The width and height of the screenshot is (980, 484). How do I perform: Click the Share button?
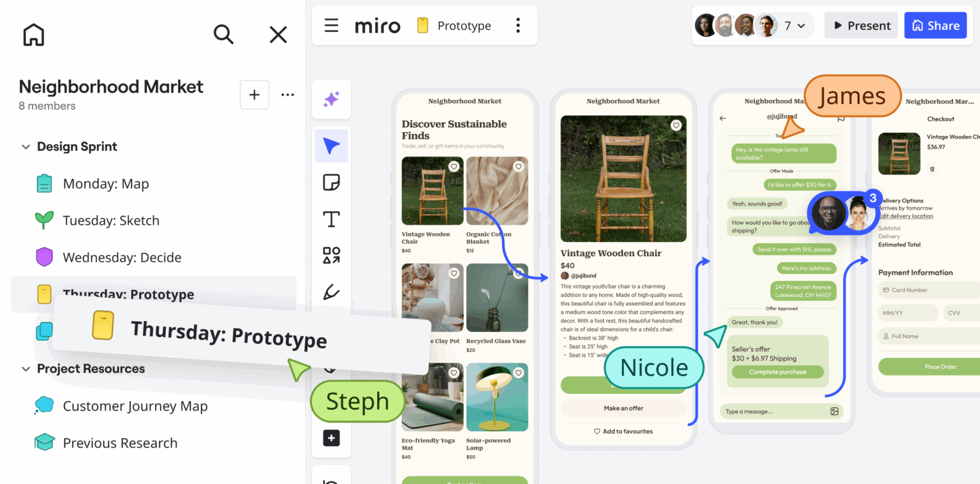(x=935, y=26)
